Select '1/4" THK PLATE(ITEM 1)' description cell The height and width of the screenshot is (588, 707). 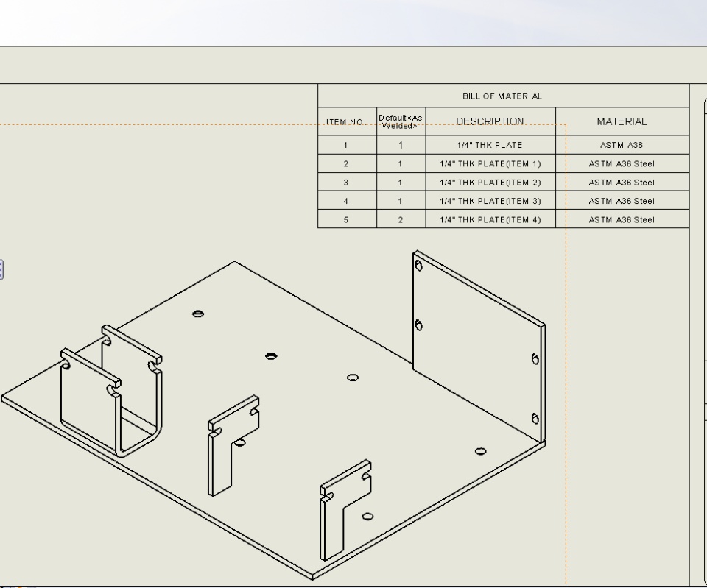(490, 163)
